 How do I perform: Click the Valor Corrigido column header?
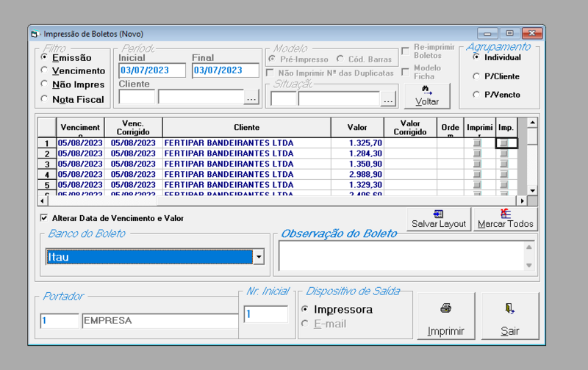point(410,127)
